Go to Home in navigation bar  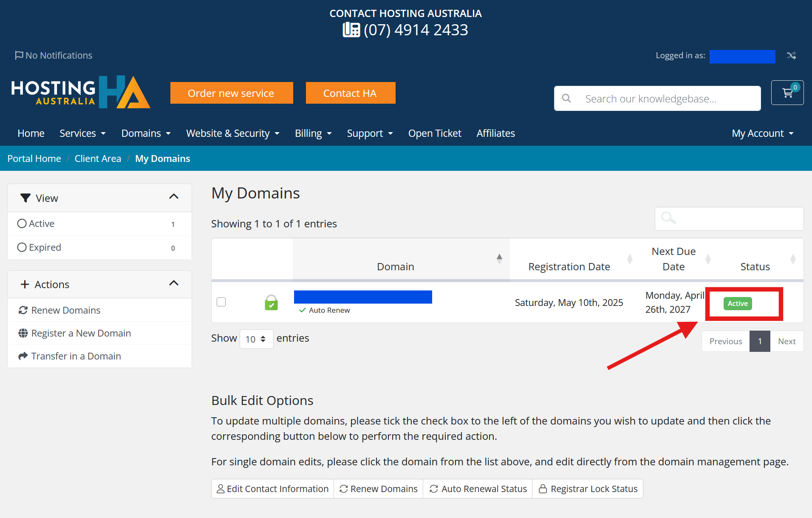pyautogui.click(x=31, y=133)
